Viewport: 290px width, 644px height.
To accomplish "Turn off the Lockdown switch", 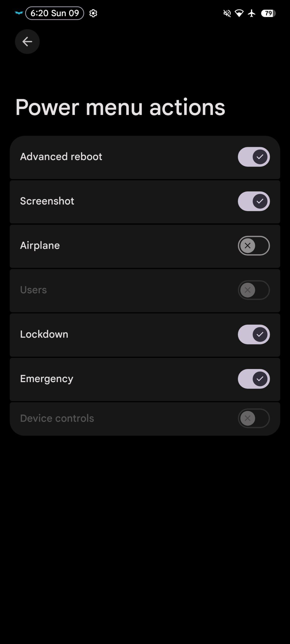I will pos(254,335).
